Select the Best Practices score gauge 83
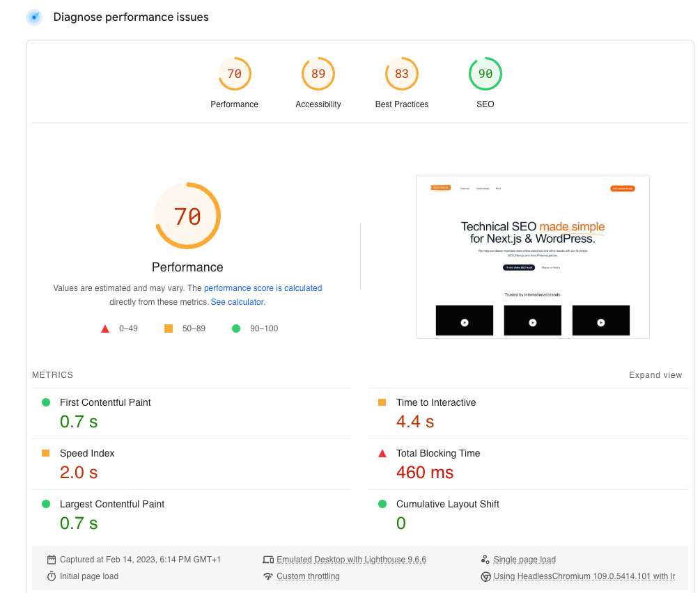700x593 pixels. [401, 74]
